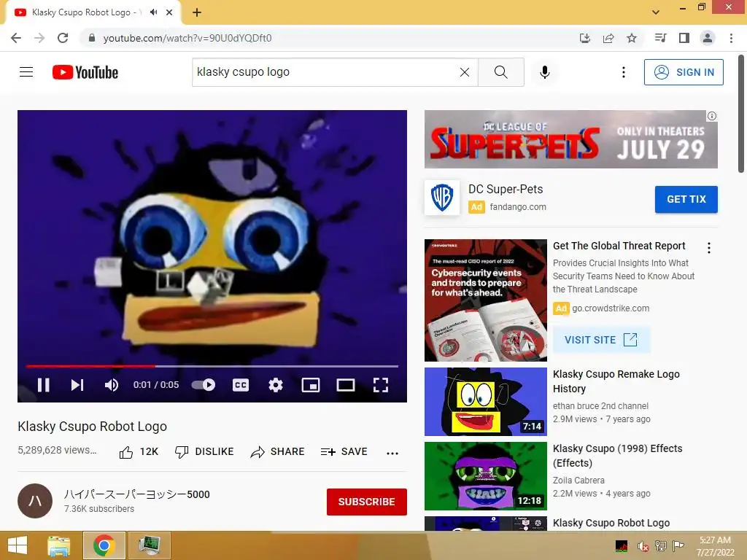Open YouTube settings three-dot menu
747x560 pixels.
pos(623,72)
